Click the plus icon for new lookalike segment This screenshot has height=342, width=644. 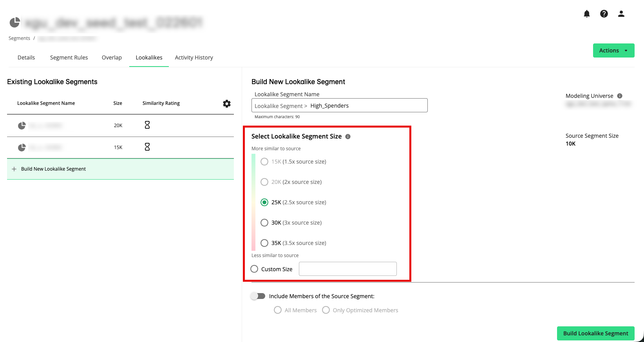(14, 169)
